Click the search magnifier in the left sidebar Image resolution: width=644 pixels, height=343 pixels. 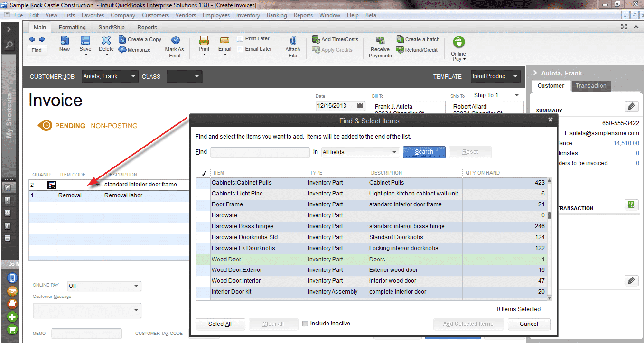9,46
